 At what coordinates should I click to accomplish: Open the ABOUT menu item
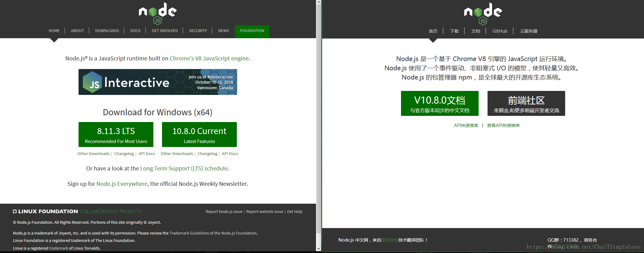click(77, 31)
